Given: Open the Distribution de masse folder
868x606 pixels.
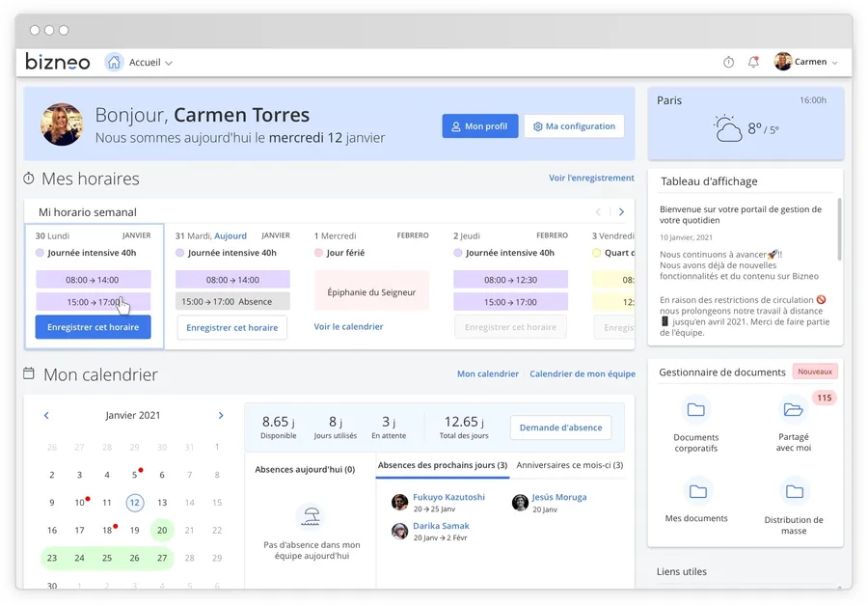Looking at the screenshot, I should tap(794, 492).
